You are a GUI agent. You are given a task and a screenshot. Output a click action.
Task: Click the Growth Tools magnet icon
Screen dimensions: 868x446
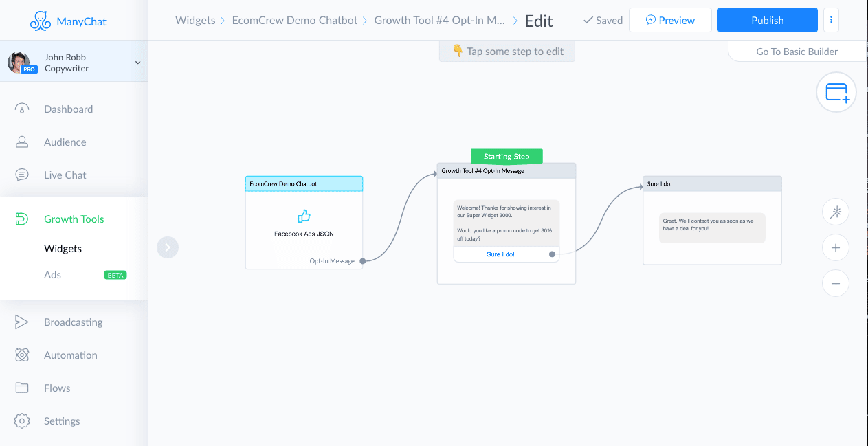point(22,219)
